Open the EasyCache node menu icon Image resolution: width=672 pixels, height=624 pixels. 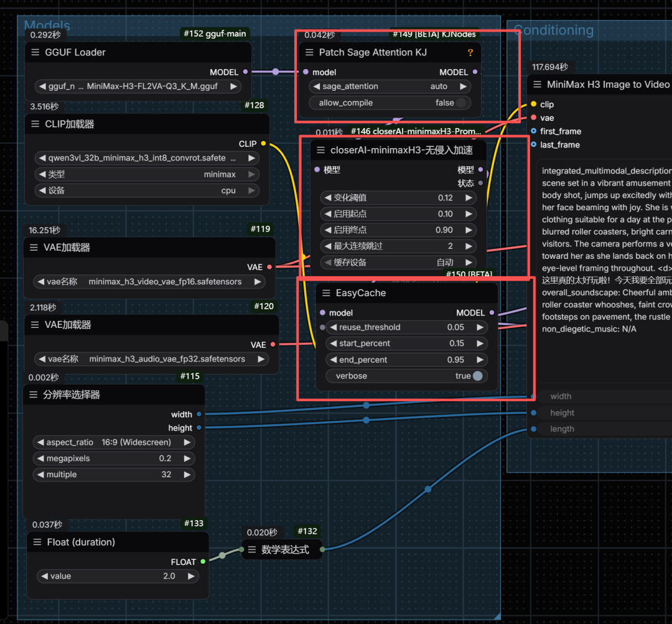tap(326, 293)
